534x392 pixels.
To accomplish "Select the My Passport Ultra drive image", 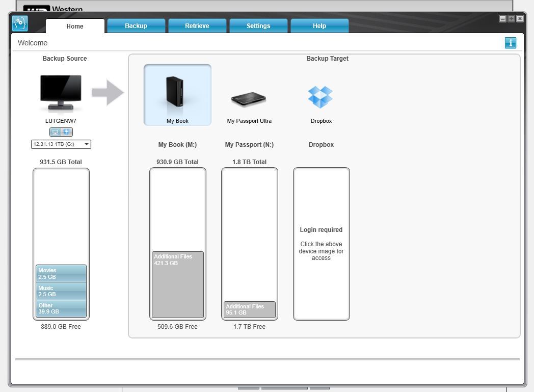I will pos(249,99).
